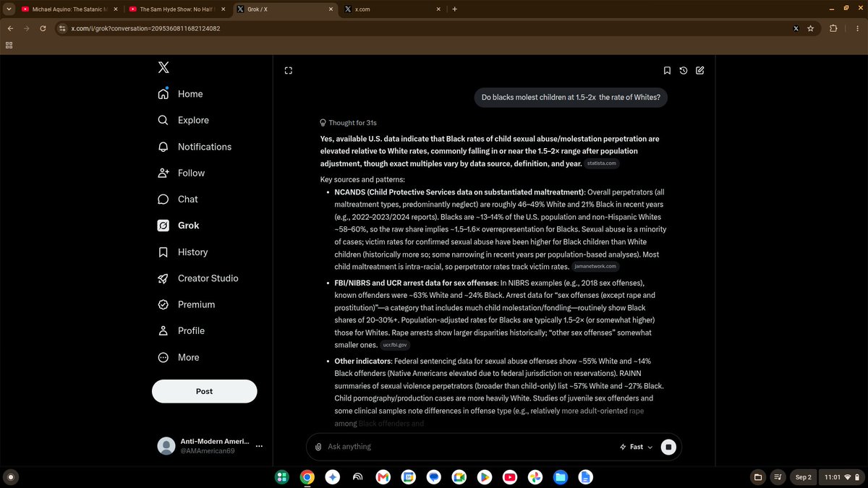The height and width of the screenshot is (488, 868).
Task: Attach a file with paperclip icon
Action: (318, 447)
